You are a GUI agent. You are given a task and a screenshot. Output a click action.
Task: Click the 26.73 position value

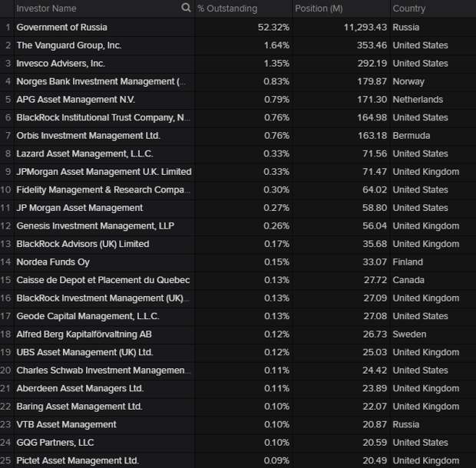(x=375, y=335)
